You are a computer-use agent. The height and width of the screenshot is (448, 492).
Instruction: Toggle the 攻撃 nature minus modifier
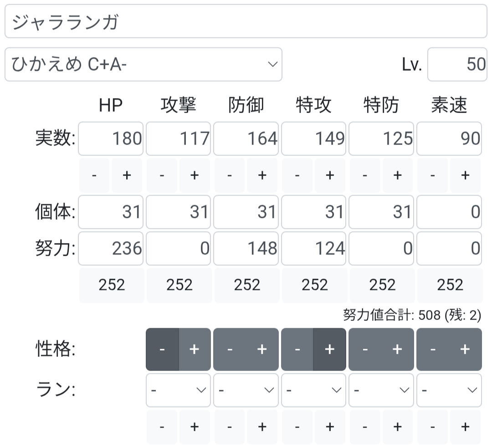[x=162, y=350]
